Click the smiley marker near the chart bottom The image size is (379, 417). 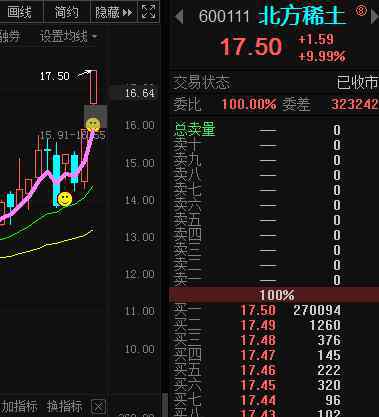click(x=65, y=199)
